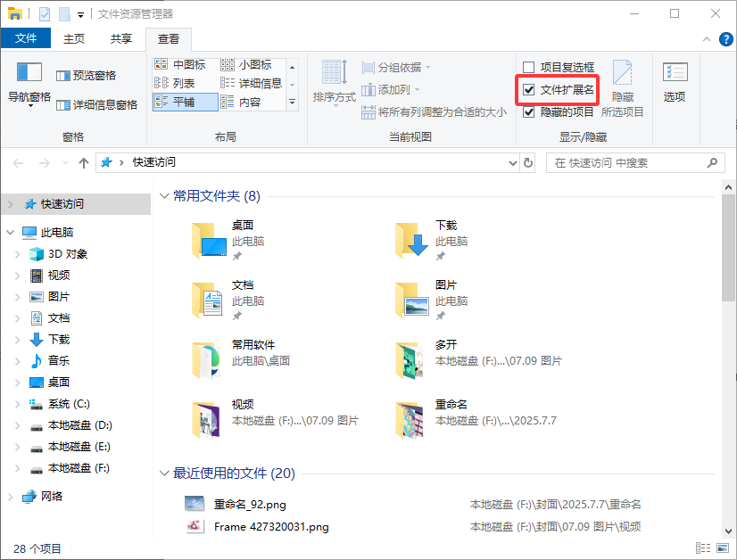
Task: Open the sort by menu
Action: (x=335, y=83)
